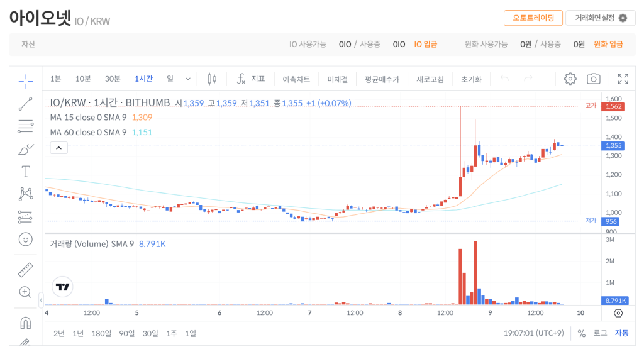
Task: Set chart range to 90일
Action: (x=127, y=333)
